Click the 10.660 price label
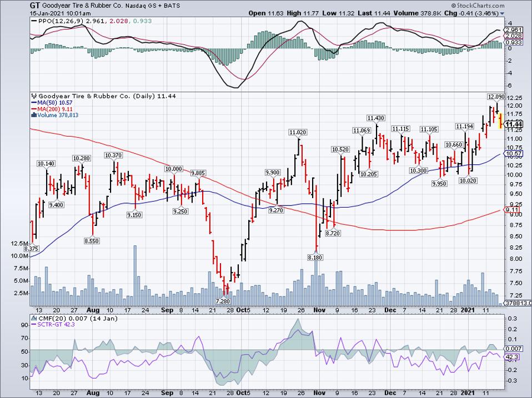Viewport: 532px width, 398px height. (x=454, y=145)
